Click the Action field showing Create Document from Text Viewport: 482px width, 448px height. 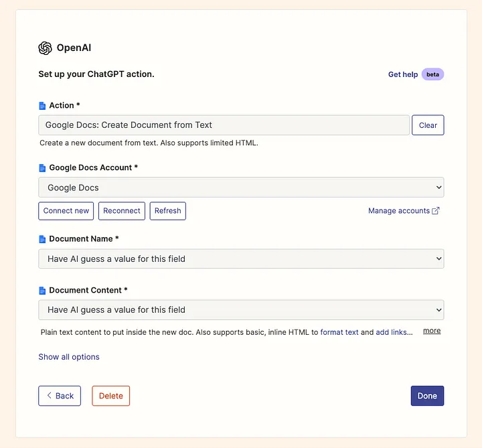[224, 125]
